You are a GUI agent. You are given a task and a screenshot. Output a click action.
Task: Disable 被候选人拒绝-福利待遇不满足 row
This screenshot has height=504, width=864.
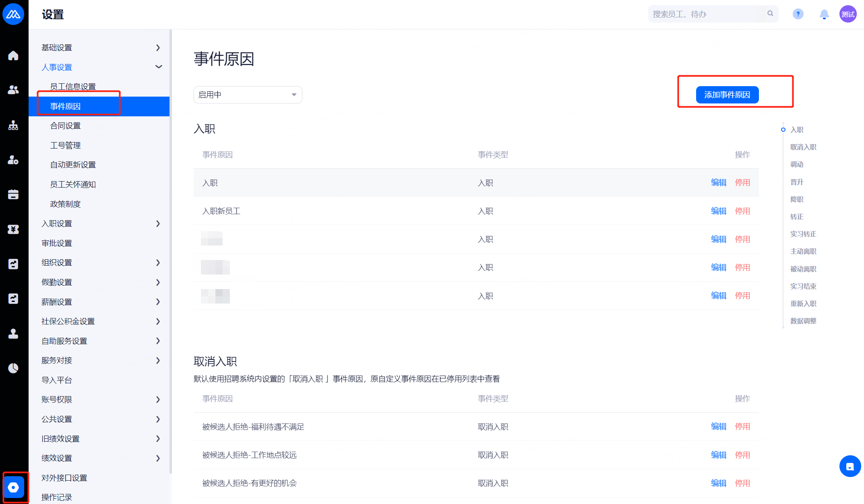point(742,426)
